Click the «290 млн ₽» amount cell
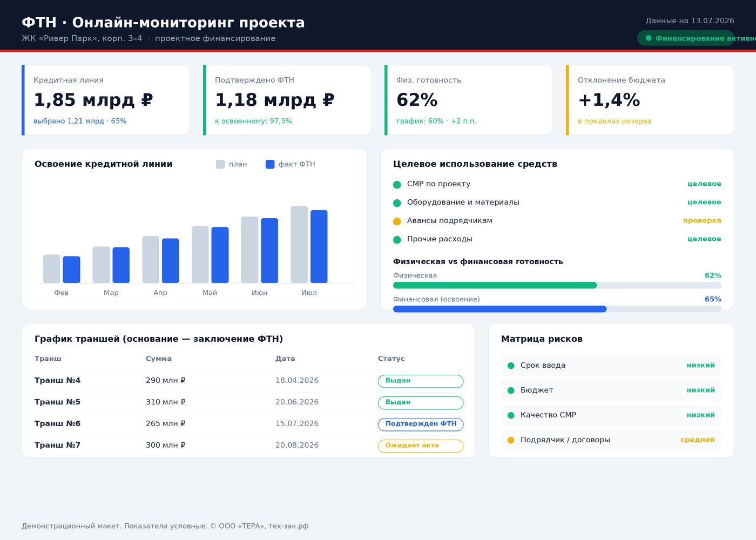This screenshot has width=756, height=540. [x=166, y=381]
